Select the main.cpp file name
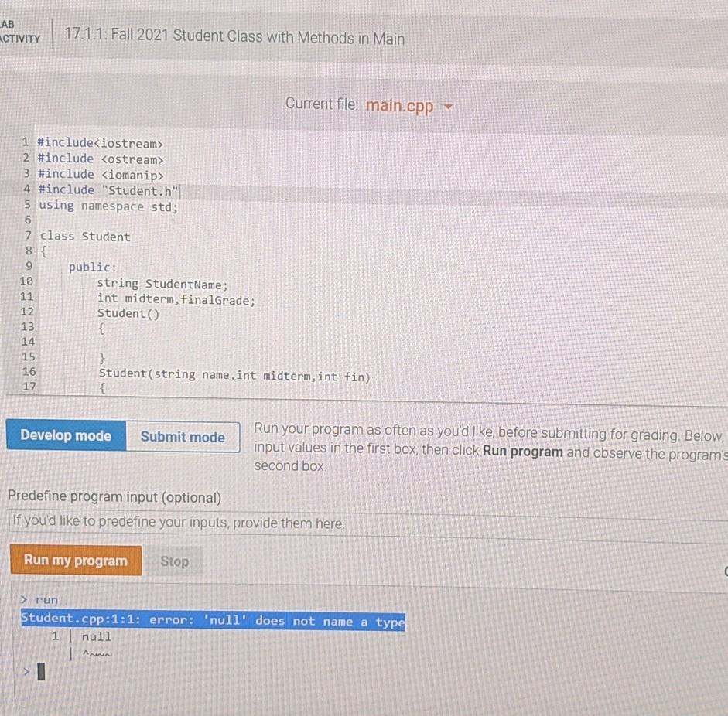This screenshot has height=716, width=728. [x=399, y=106]
